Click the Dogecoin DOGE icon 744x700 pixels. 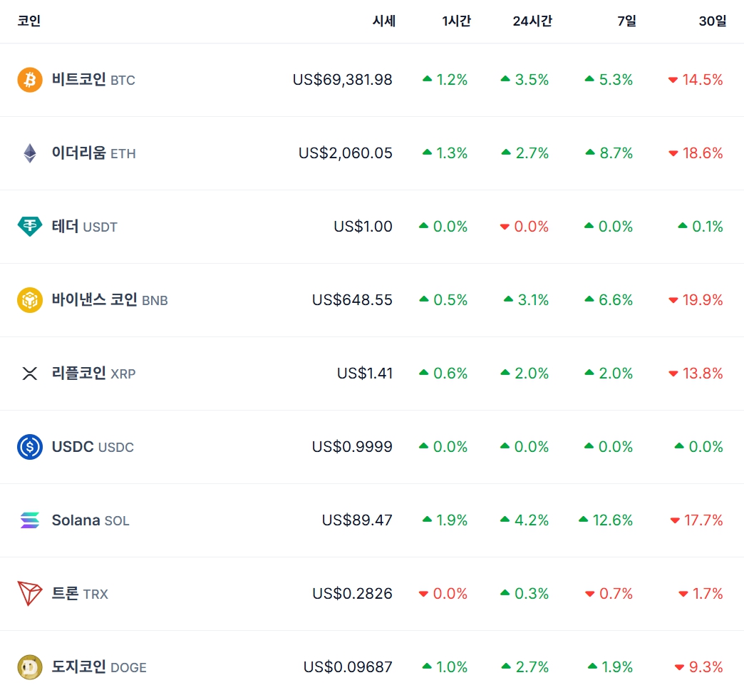(x=30, y=666)
